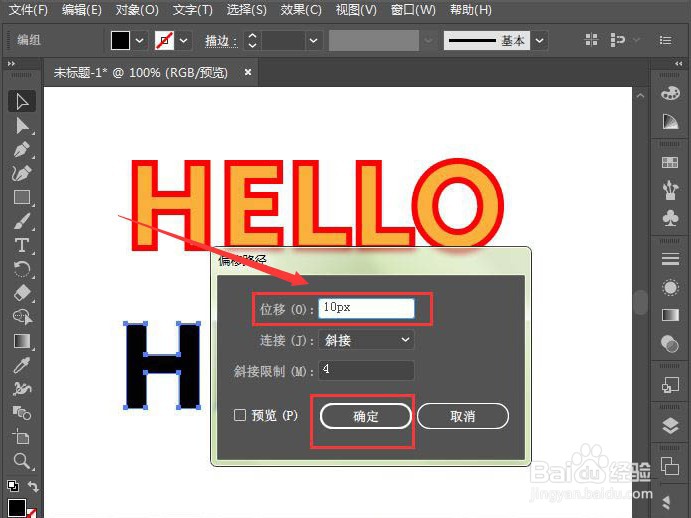Select the Eraser tool
This screenshot has width=691, height=518.
(22, 293)
